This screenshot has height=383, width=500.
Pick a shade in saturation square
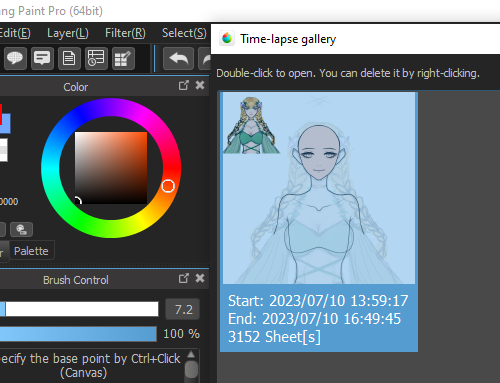click(111, 168)
